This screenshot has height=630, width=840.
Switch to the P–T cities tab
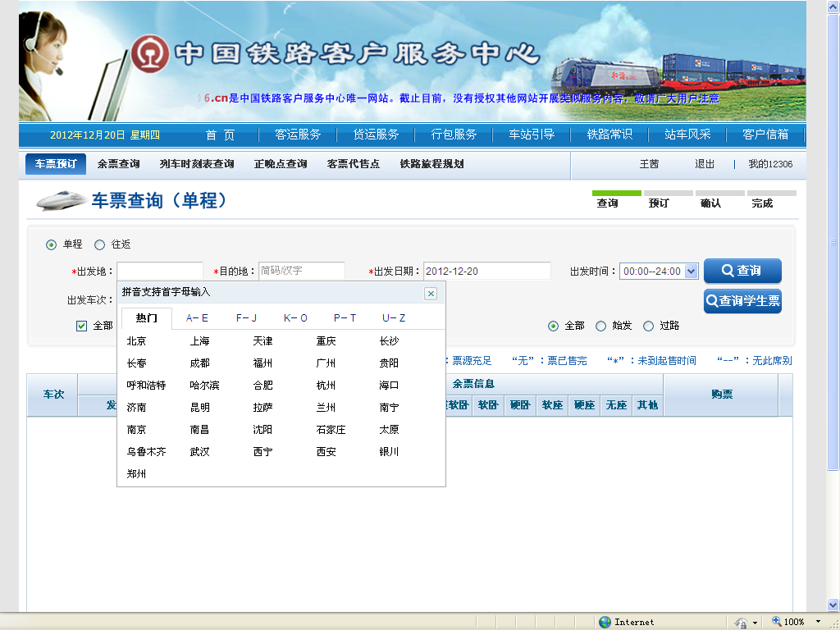pos(345,318)
